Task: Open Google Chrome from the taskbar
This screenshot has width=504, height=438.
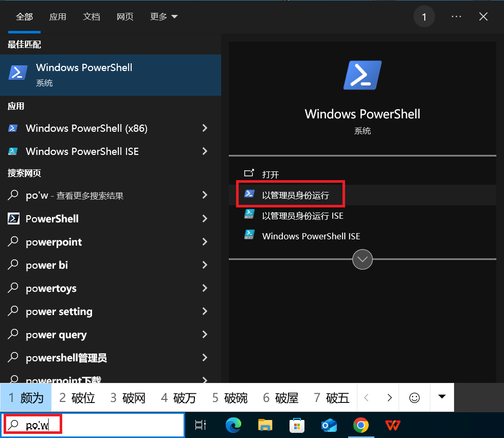Action: [361, 425]
